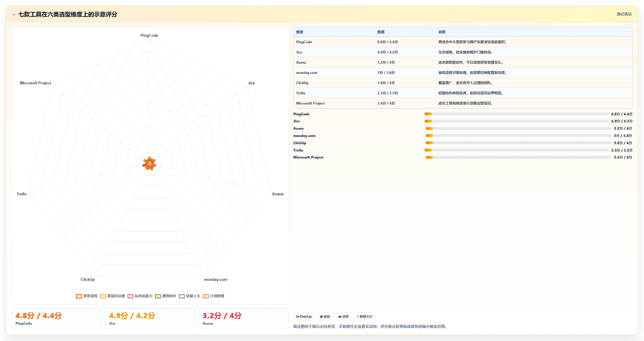Click the Jira progress bar
The width and height of the screenshot is (644, 341).
click(516, 121)
